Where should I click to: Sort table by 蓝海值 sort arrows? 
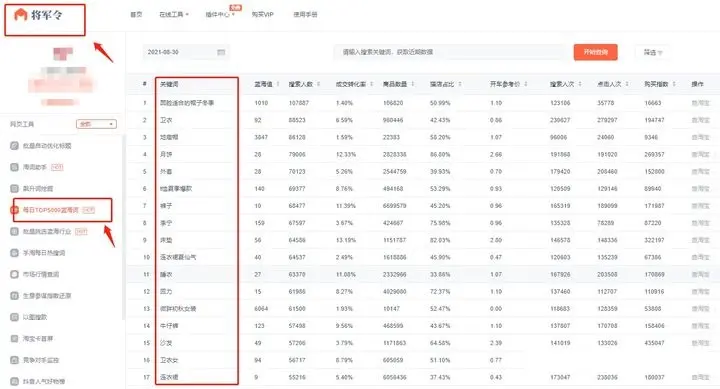tap(278, 84)
